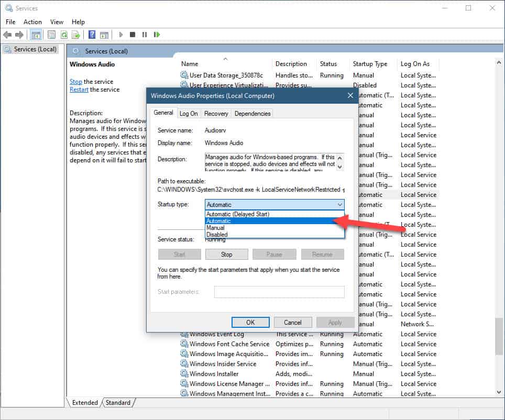Select the Windows Installer service name
505x420 pixels.
[214, 373]
